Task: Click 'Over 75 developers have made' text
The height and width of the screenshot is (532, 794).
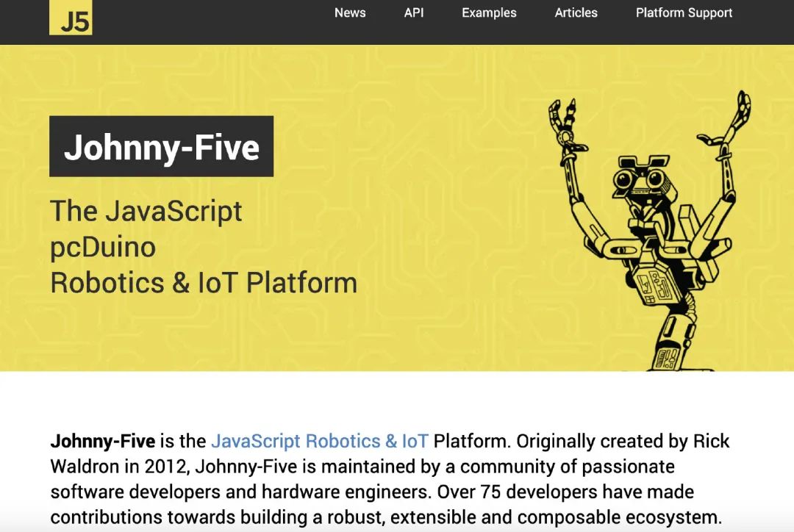Action: [565, 492]
